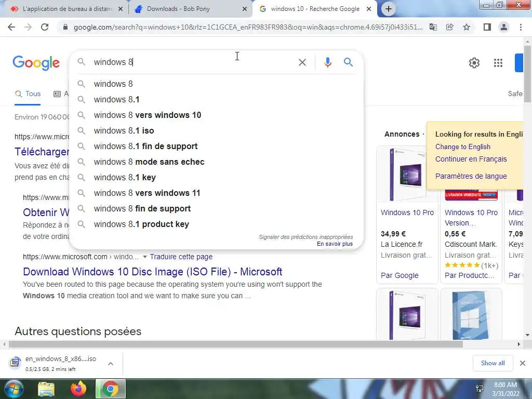Click the share page icon in address bar
Image resolution: width=532 pixels, height=399 pixels.
click(x=449, y=27)
